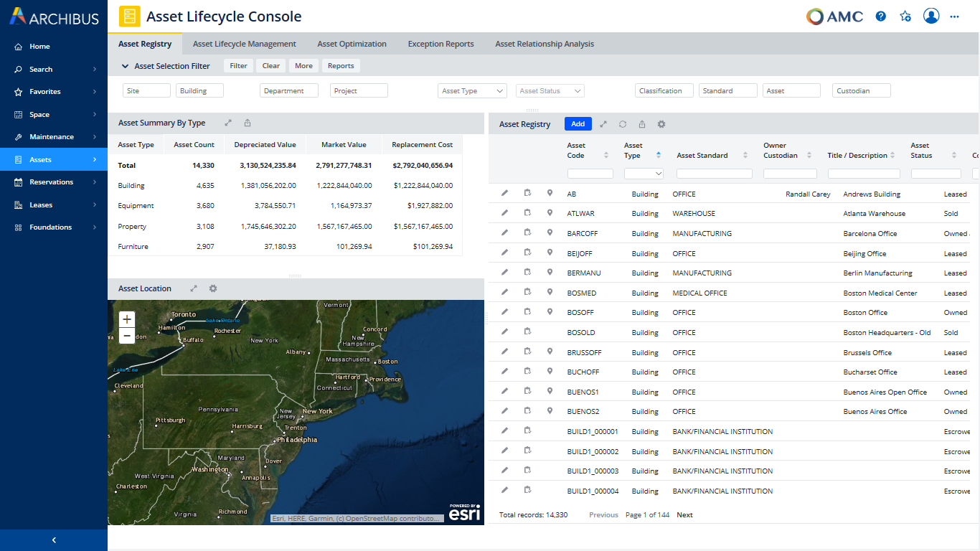The width and height of the screenshot is (980, 551).
Task: Maximize the Asset Registry panel
Action: pos(603,124)
